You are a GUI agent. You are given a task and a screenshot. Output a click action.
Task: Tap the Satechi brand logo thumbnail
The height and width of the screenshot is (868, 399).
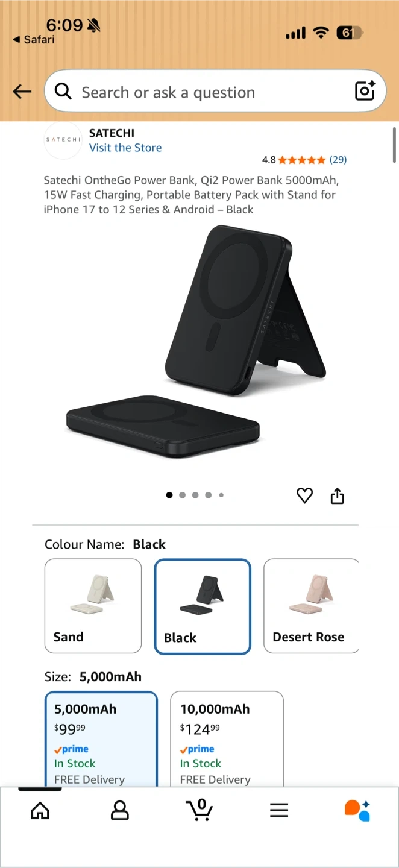click(63, 140)
